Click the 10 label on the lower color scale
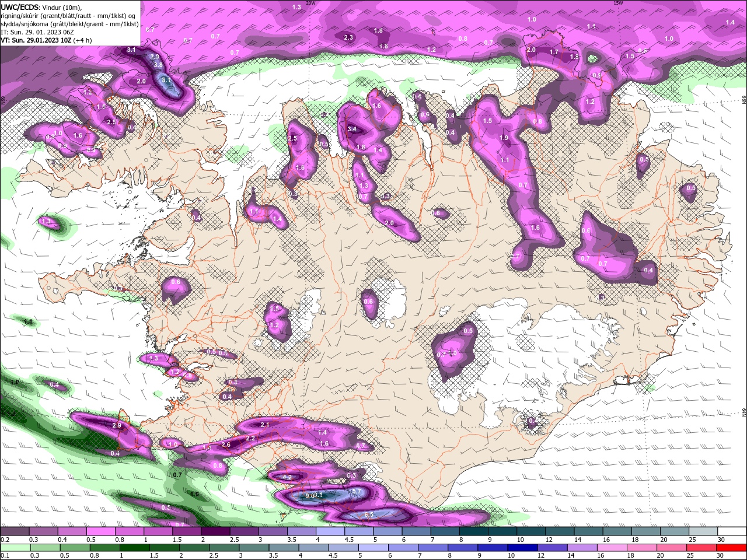Image resolution: width=747 pixels, height=560 pixels. (x=511, y=556)
